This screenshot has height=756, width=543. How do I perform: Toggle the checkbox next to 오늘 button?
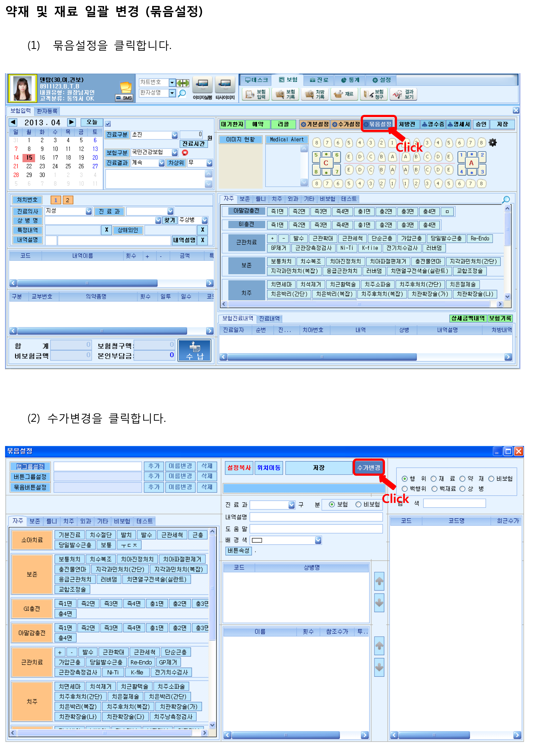[108, 124]
